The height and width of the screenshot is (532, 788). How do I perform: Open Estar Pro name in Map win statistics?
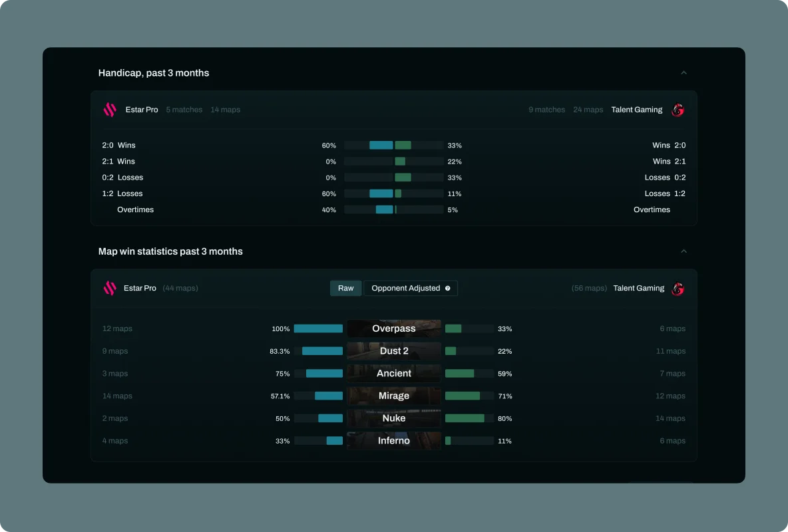click(140, 288)
